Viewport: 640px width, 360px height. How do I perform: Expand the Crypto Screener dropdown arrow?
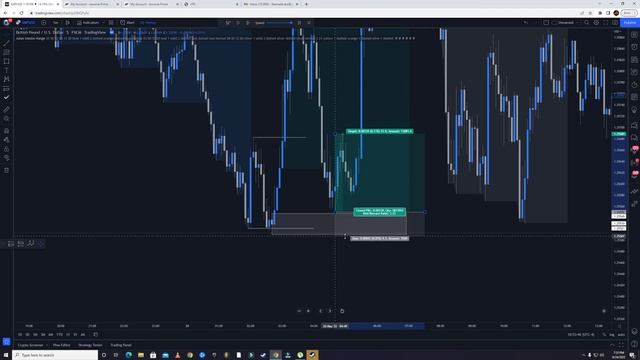point(47,345)
